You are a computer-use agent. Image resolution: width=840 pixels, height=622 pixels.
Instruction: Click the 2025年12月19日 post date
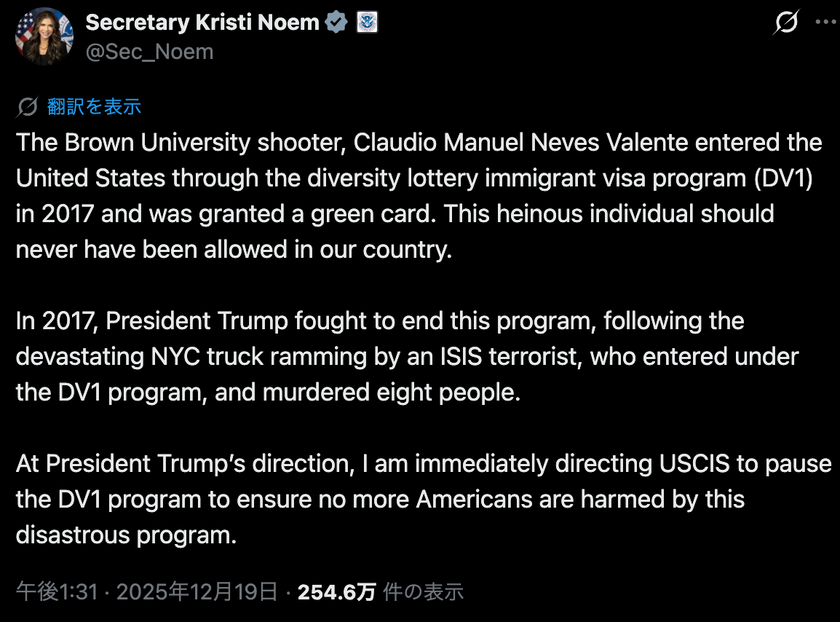[197, 592]
